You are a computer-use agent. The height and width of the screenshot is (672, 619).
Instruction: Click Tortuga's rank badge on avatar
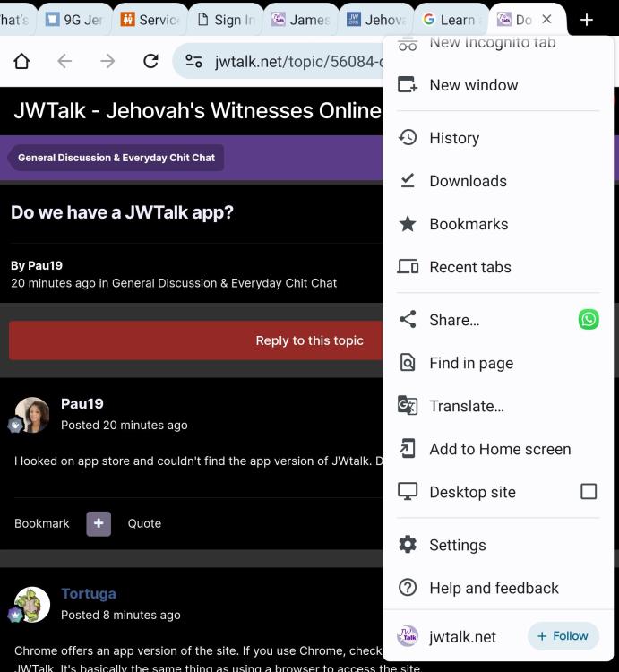15,615
